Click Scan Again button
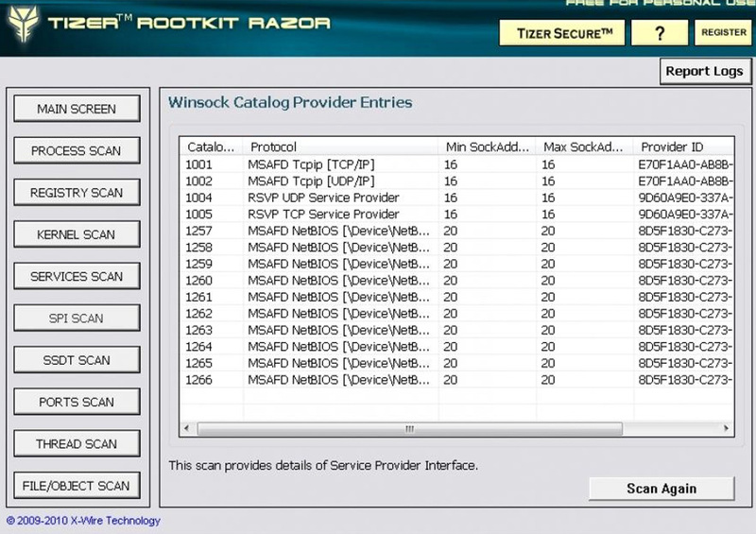This screenshot has height=534, width=756. tap(661, 489)
